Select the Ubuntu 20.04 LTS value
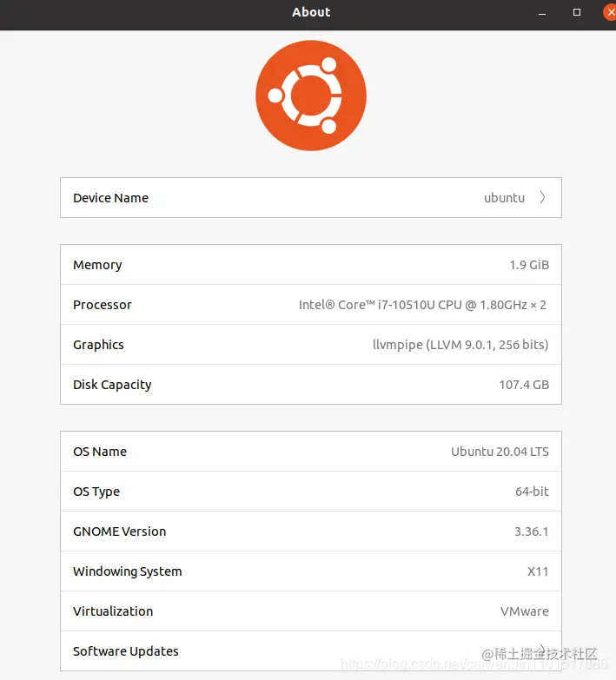 [500, 452]
